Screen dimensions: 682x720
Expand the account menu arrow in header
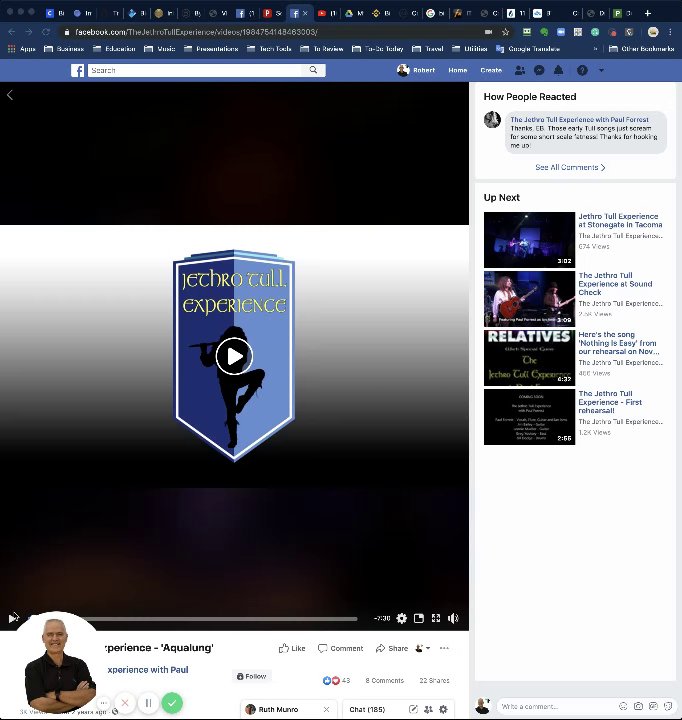click(x=601, y=70)
